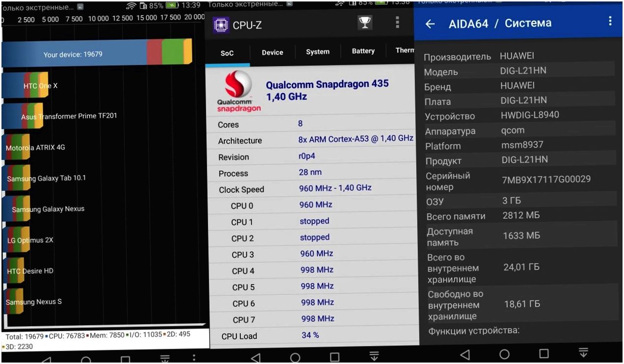Tap back button in AIDA64 navigation bar
Viewport: 624px width, 364px height.
tap(465, 354)
